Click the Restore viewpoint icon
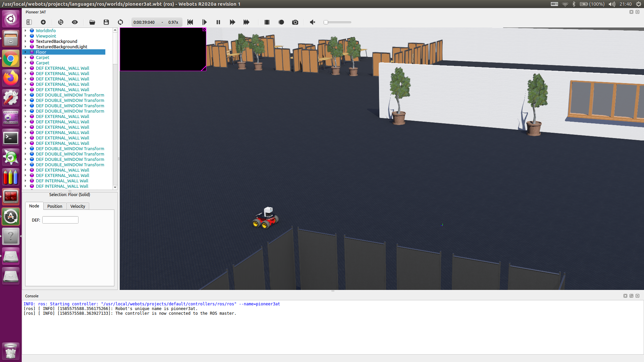This screenshot has height=362, width=644. pos(61,22)
